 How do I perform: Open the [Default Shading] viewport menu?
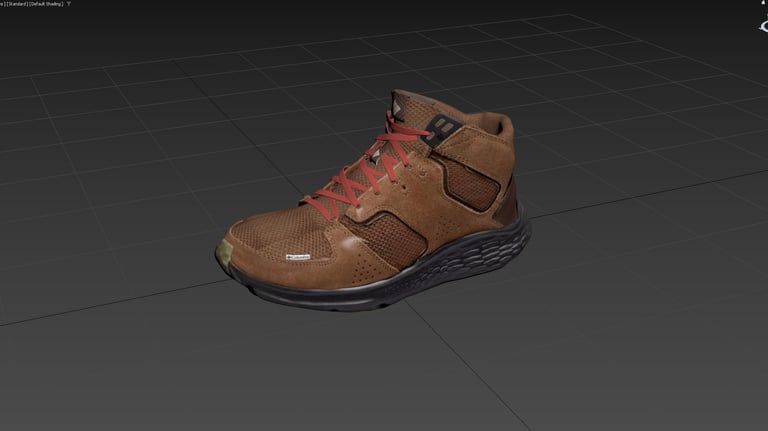coord(46,4)
